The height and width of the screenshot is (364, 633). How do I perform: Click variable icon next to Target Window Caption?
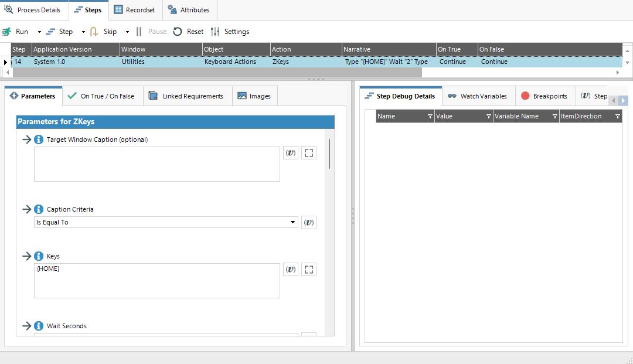click(x=290, y=153)
